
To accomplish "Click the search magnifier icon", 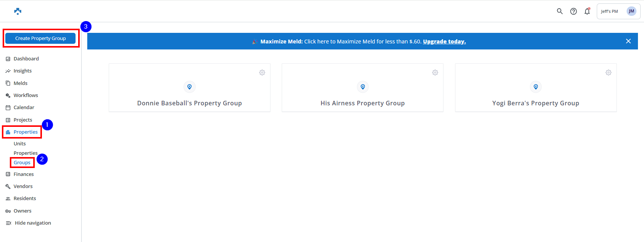I will [560, 11].
